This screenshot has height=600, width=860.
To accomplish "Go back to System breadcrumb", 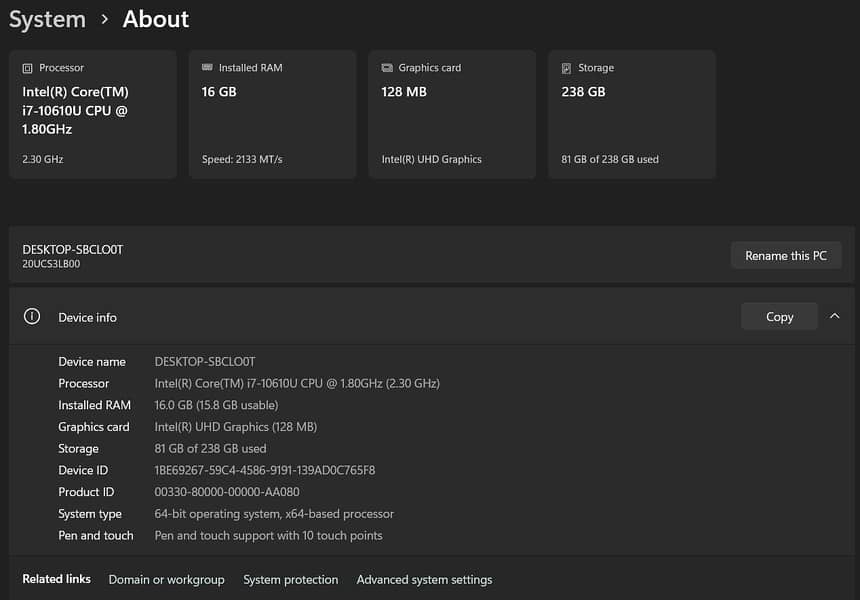I will tap(47, 19).
